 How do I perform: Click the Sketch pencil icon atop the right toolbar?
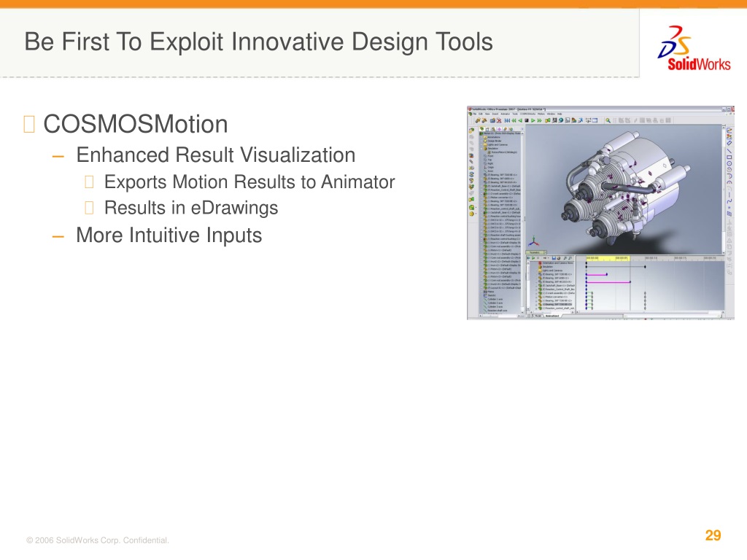click(729, 130)
